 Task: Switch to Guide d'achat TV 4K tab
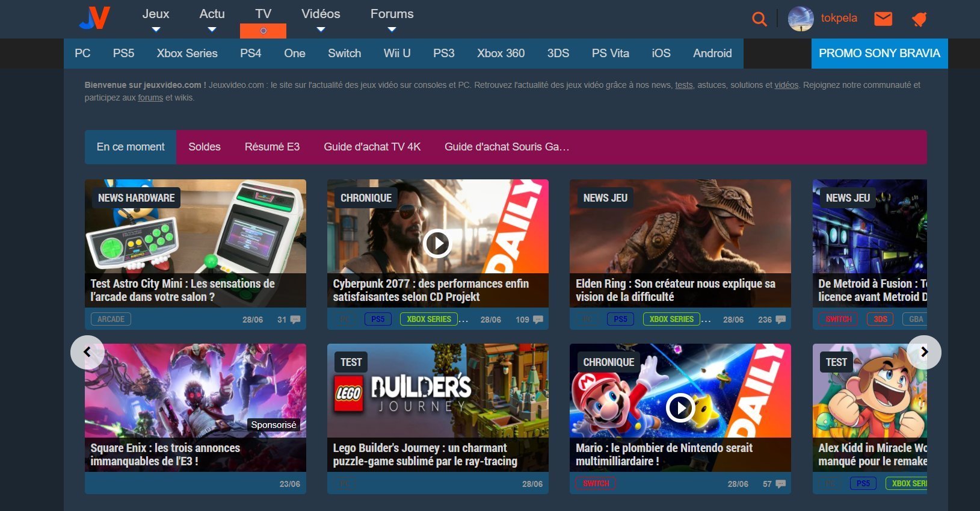(372, 147)
